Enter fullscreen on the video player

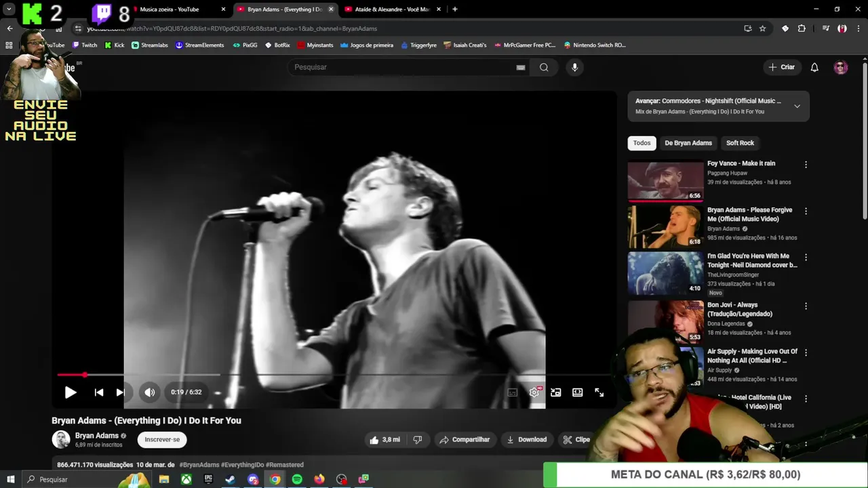tap(599, 392)
